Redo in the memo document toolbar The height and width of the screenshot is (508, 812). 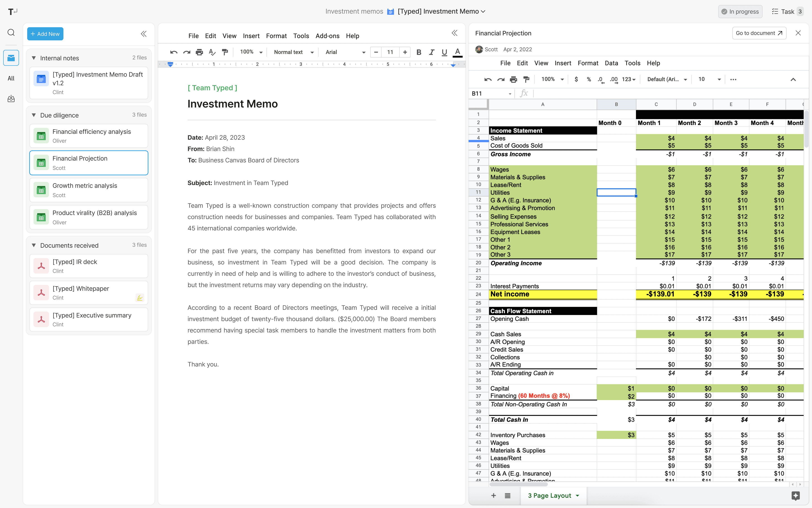click(186, 52)
